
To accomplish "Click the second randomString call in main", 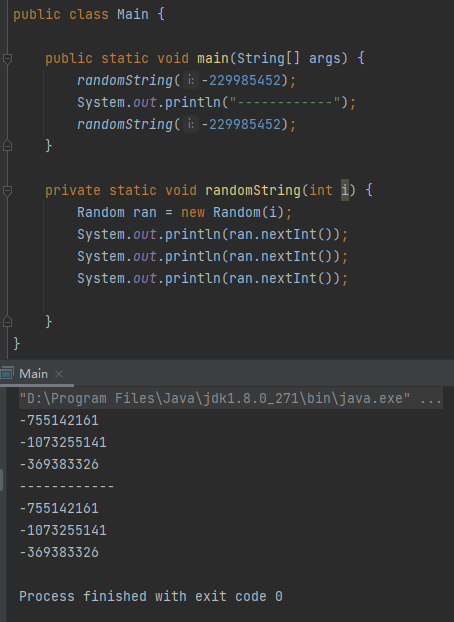I will tap(125, 125).
